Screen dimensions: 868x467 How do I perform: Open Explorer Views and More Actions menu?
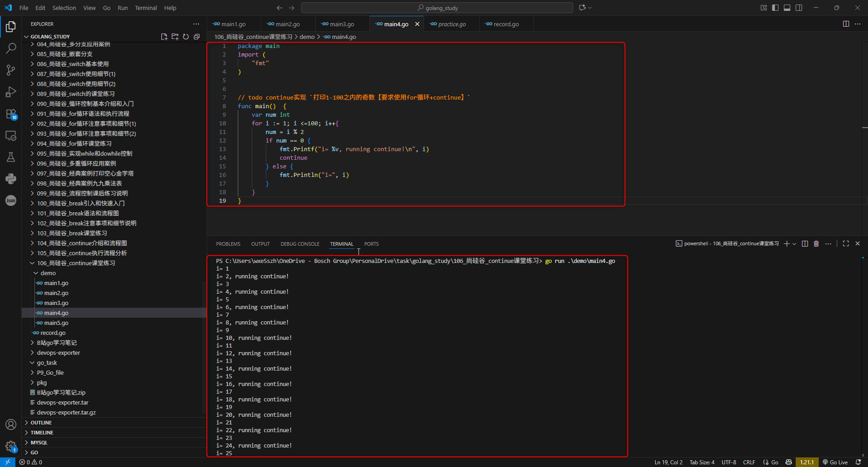(x=196, y=24)
